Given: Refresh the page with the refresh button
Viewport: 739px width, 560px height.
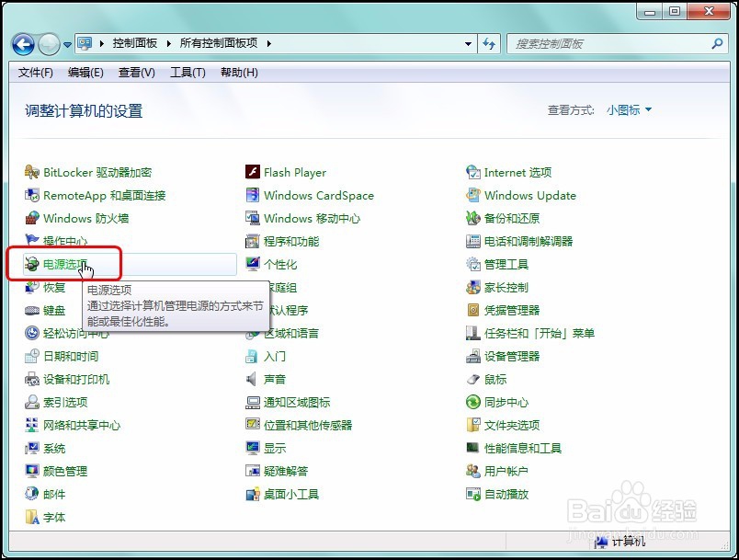Looking at the screenshot, I should (490, 43).
